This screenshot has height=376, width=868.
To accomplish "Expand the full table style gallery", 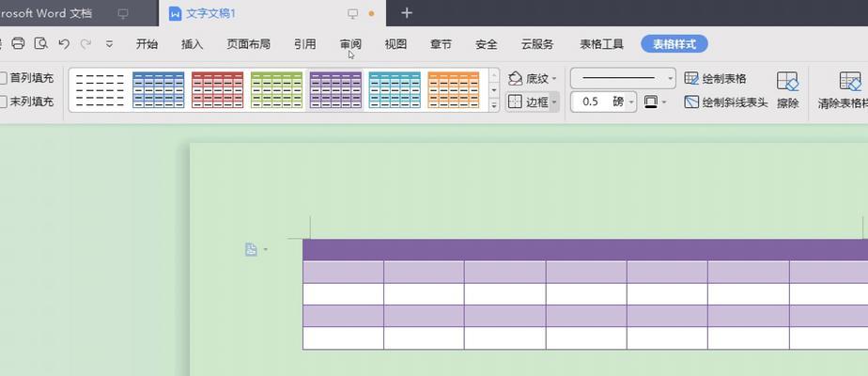I will pos(494,104).
